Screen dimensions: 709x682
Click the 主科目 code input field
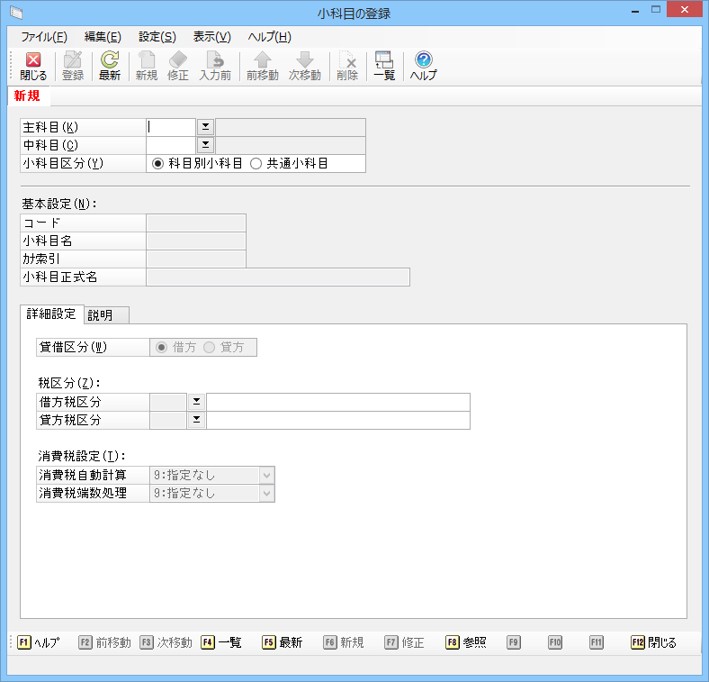point(170,127)
